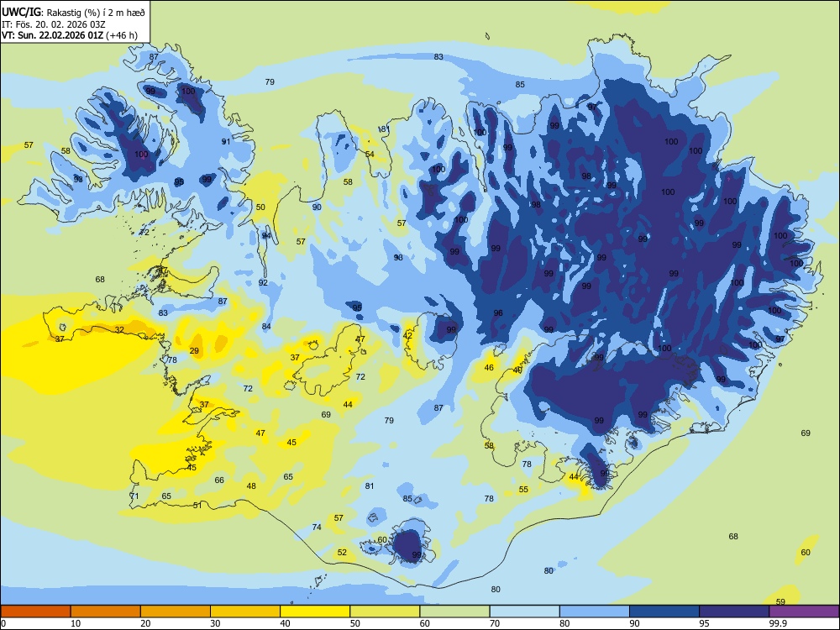
Task: Click the dark blue 90–95 legend segment
Action: tap(664, 612)
